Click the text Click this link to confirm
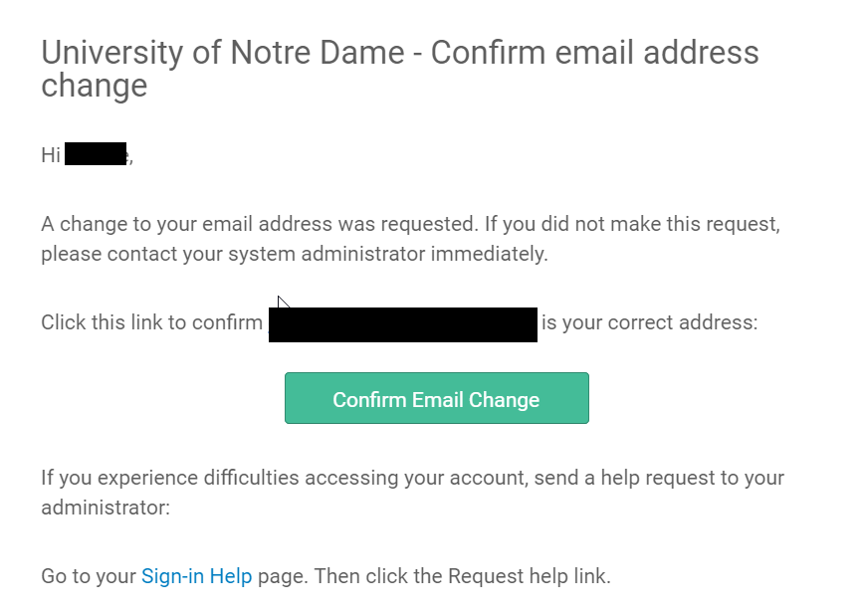 [x=152, y=322]
